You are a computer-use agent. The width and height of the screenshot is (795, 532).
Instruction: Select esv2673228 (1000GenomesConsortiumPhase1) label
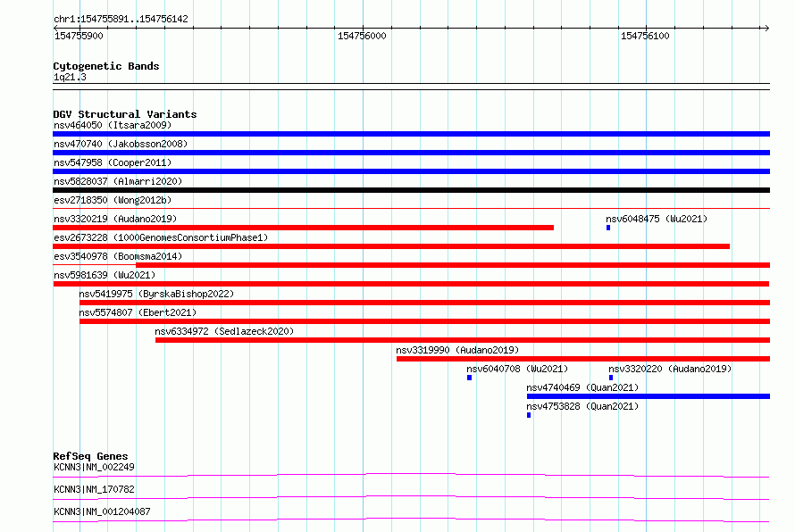coord(161,237)
